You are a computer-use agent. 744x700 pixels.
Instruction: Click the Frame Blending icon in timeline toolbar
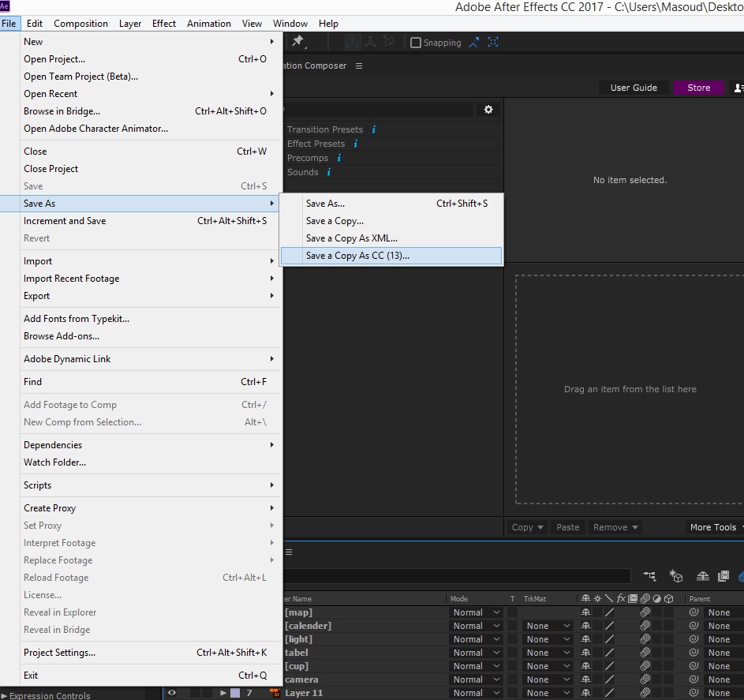(723, 576)
